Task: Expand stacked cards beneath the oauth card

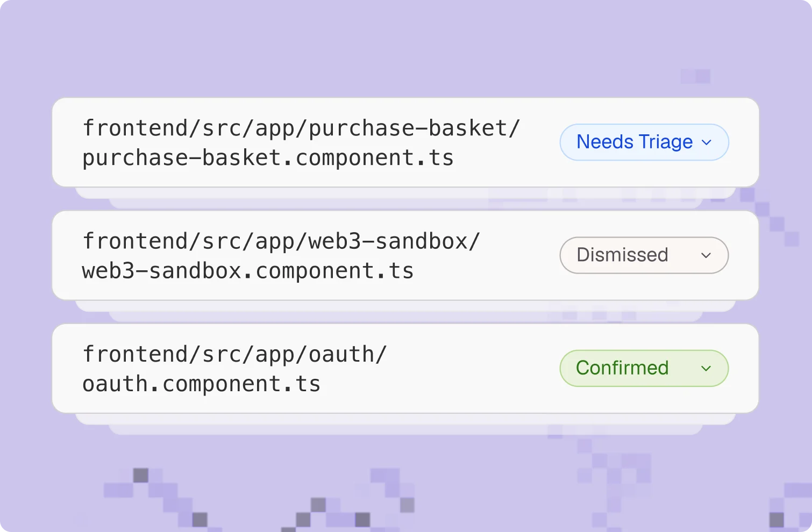Action: point(405,424)
